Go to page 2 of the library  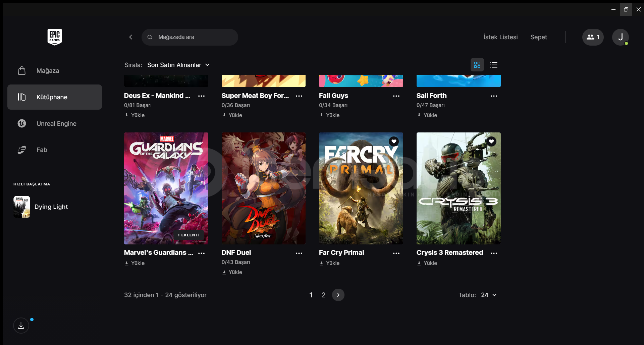pos(323,295)
